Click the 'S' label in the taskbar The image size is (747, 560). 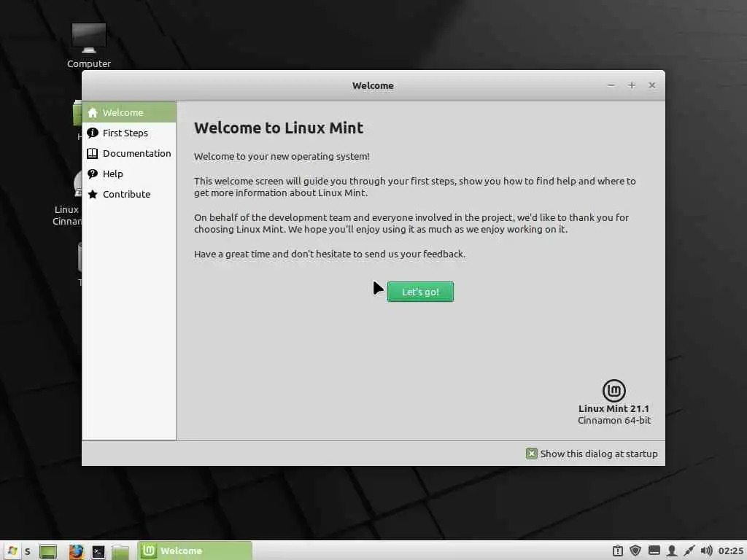pos(28,551)
